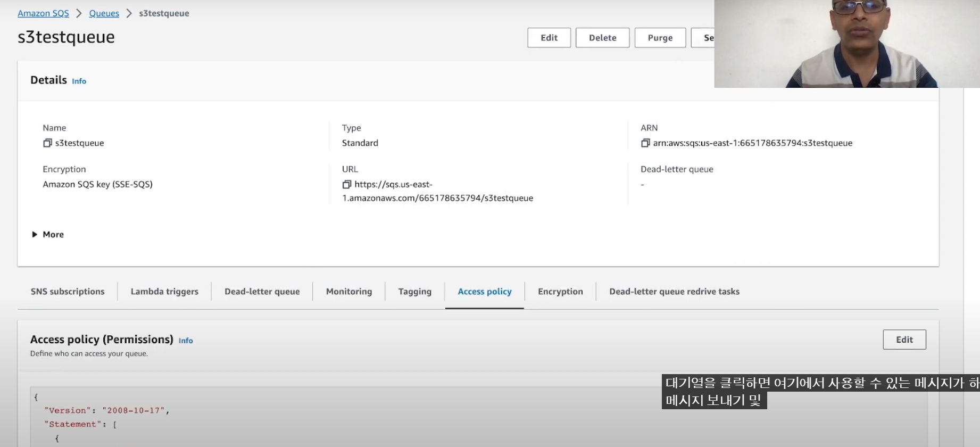Edit the Access policy permissions
The height and width of the screenshot is (447, 980).
pyautogui.click(x=904, y=340)
